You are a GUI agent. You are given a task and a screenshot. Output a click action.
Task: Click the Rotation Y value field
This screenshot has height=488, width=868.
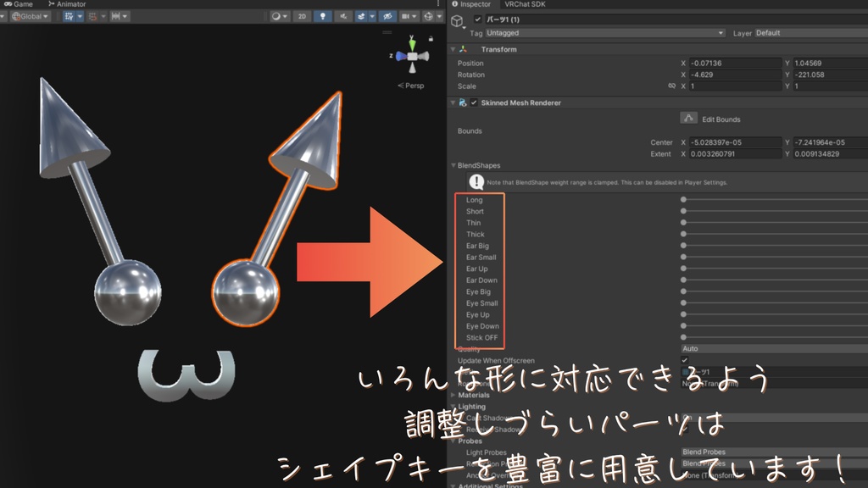(x=831, y=75)
